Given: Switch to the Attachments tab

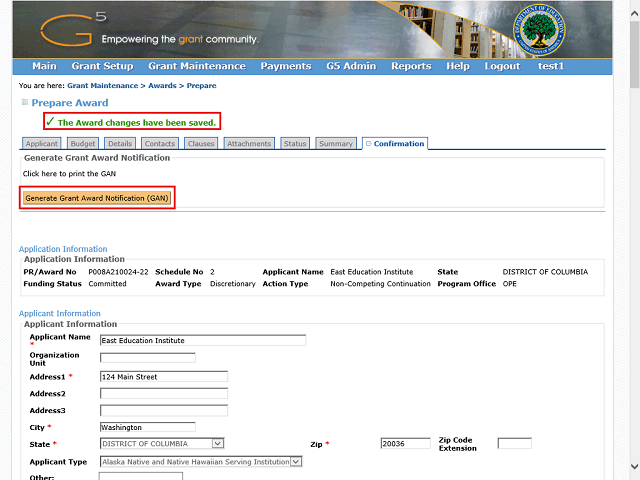Looking at the screenshot, I should 249,144.
